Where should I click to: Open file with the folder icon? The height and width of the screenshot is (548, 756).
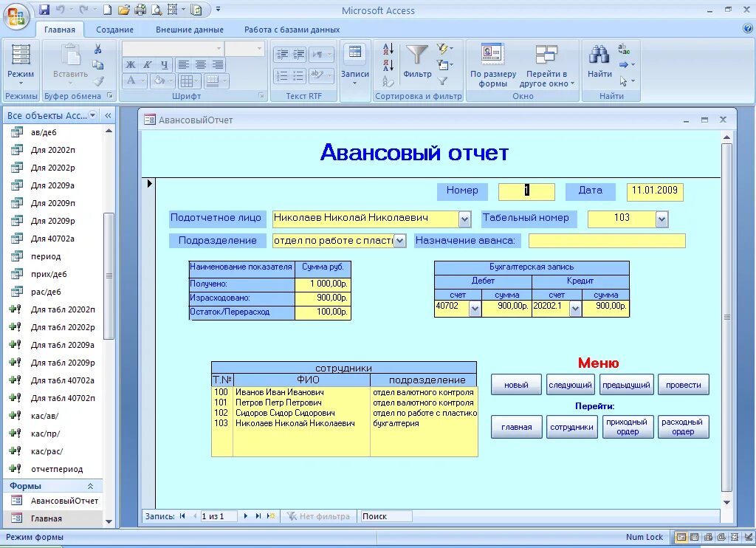tap(123, 10)
